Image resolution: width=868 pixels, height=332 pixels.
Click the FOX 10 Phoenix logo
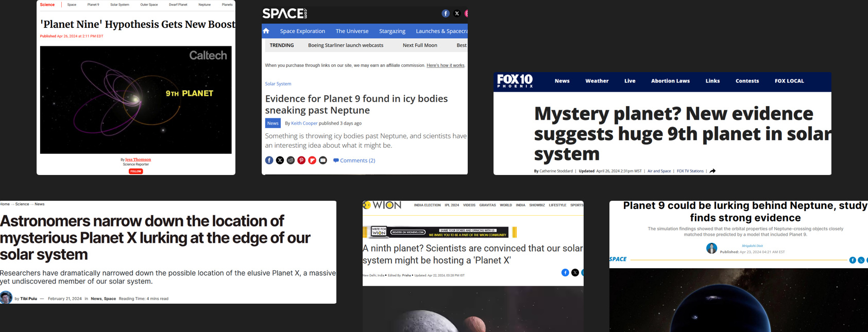515,81
